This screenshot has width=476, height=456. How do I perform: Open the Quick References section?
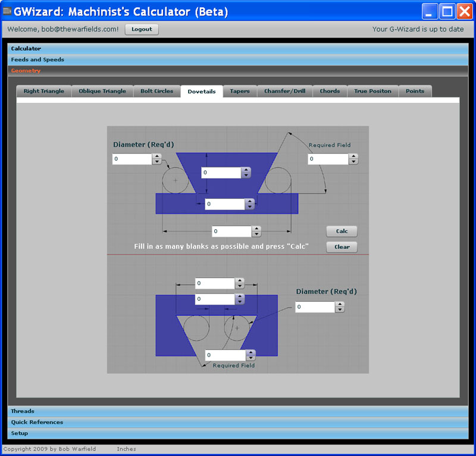point(238,422)
